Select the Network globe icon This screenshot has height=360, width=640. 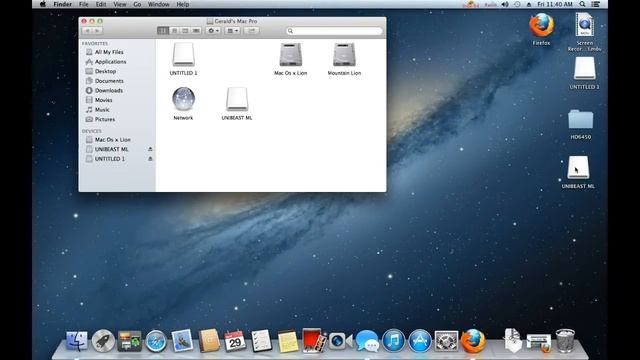coord(183,99)
